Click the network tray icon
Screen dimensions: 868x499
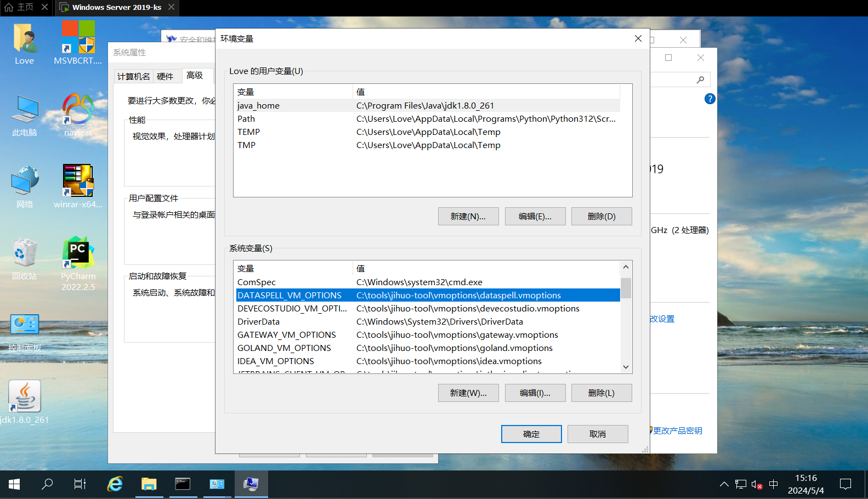[741, 484]
